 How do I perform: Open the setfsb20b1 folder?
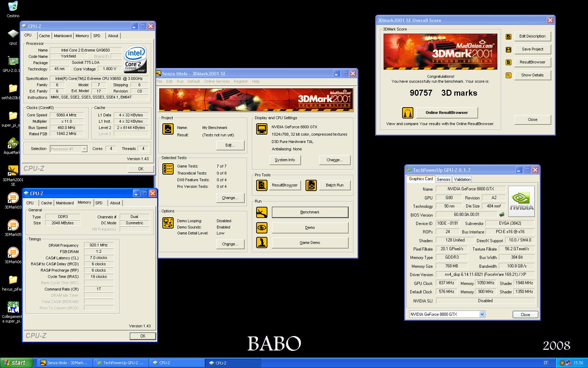pos(13,88)
